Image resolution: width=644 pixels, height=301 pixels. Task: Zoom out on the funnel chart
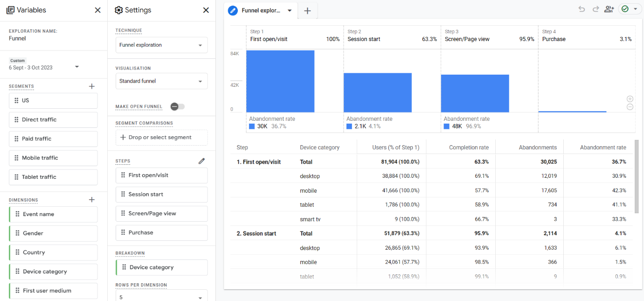point(630,107)
